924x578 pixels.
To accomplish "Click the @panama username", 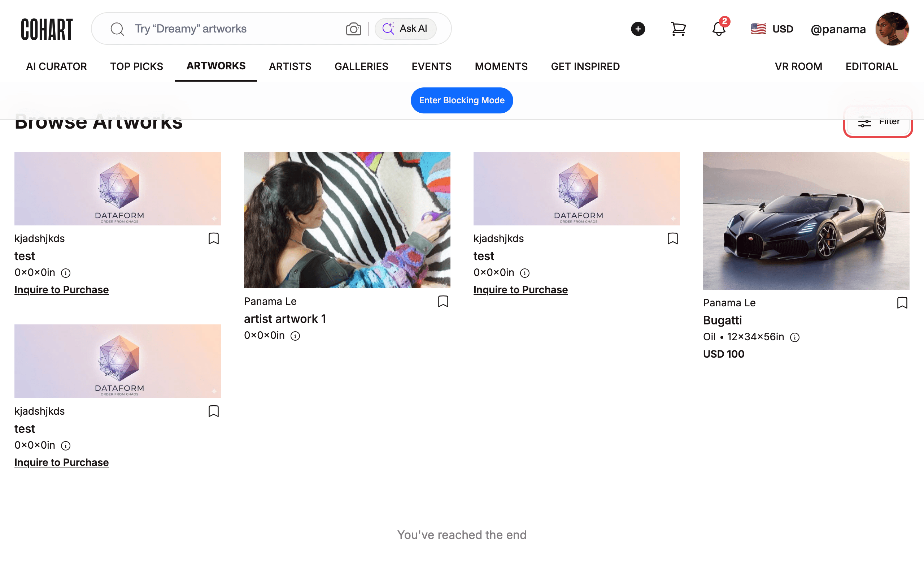I will pyautogui.click(x=838, y=29).
